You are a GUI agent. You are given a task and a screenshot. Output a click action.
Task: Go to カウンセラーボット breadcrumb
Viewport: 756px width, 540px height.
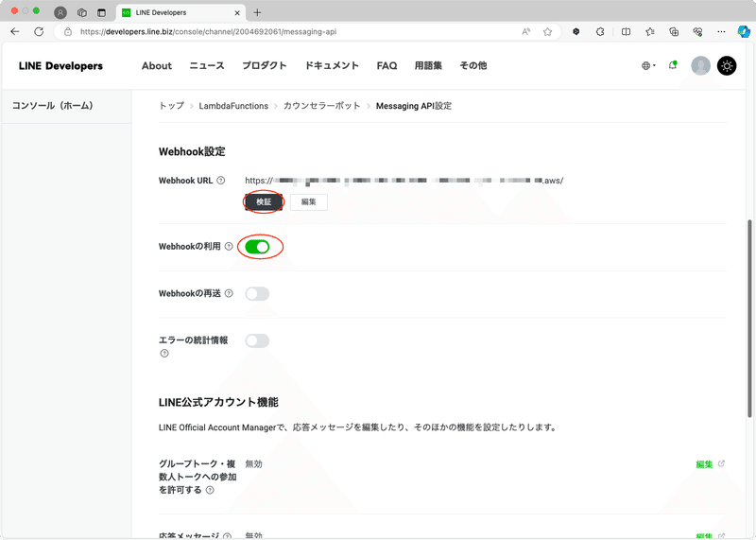click(x=321, y=106)
